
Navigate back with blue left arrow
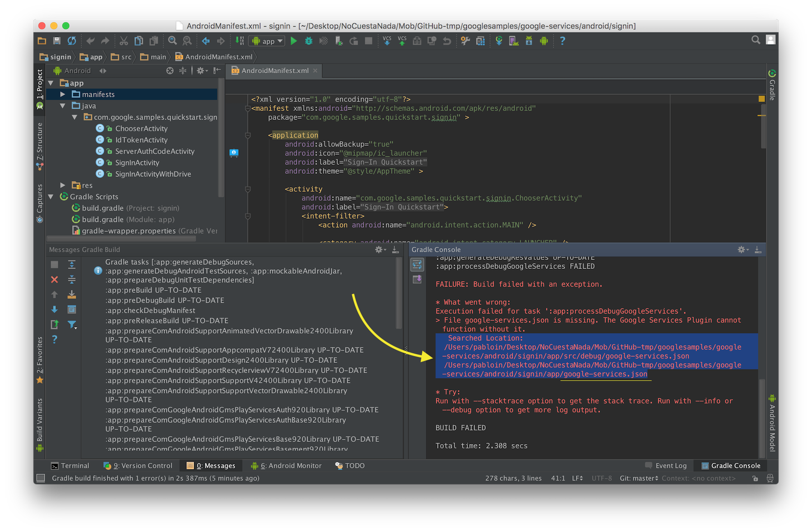[x=206, y=41]
